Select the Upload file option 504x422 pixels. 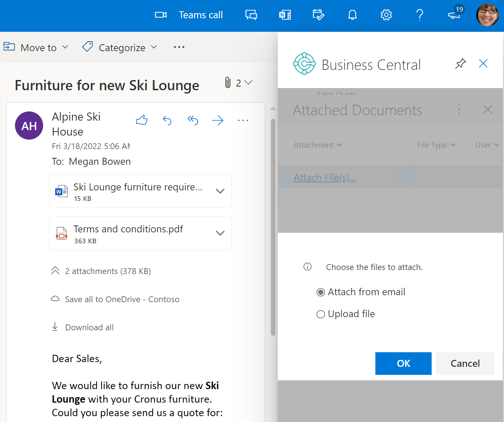[x=321, y=314]
